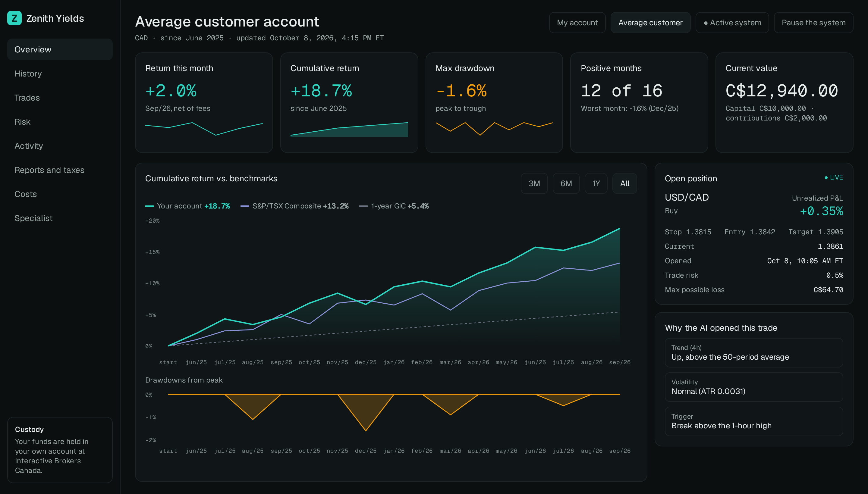This screenshot has width=868, height=494.
Task: Click the Current value C$12,940.00 figure
Action: [782, 91]
